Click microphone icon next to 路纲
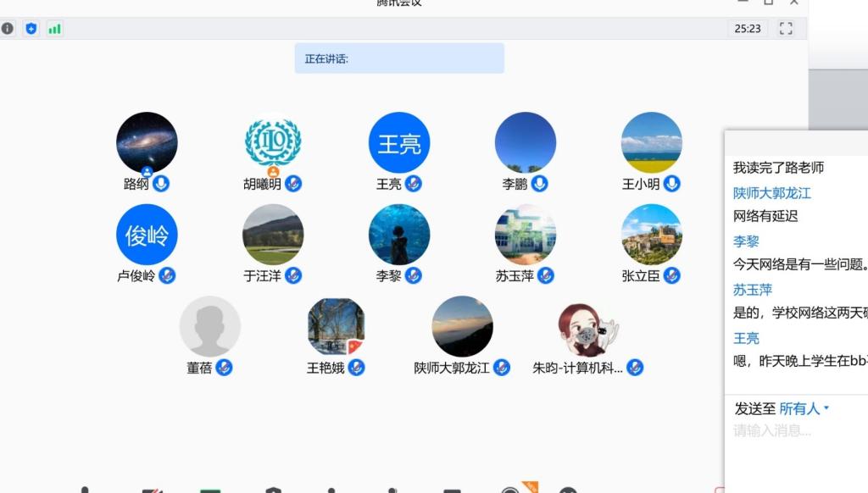The width and height of the screenshot is (868, 493). (x=161, y=184)
